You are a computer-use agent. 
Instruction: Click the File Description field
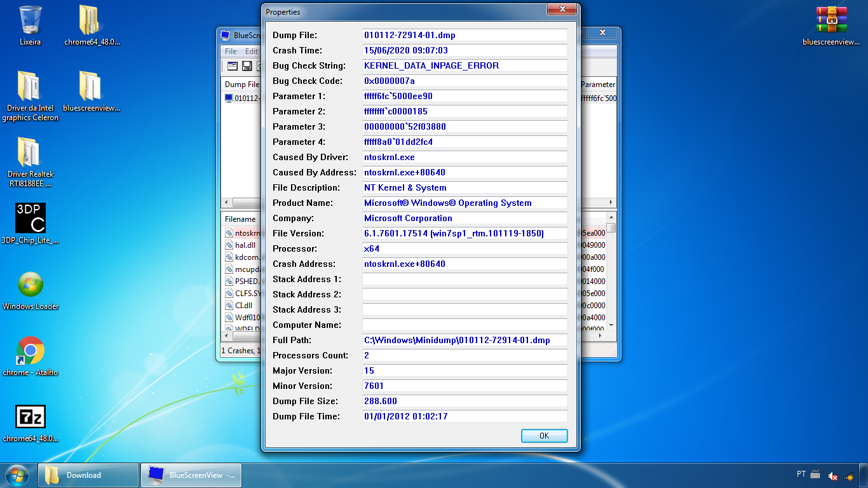point(465,187)
